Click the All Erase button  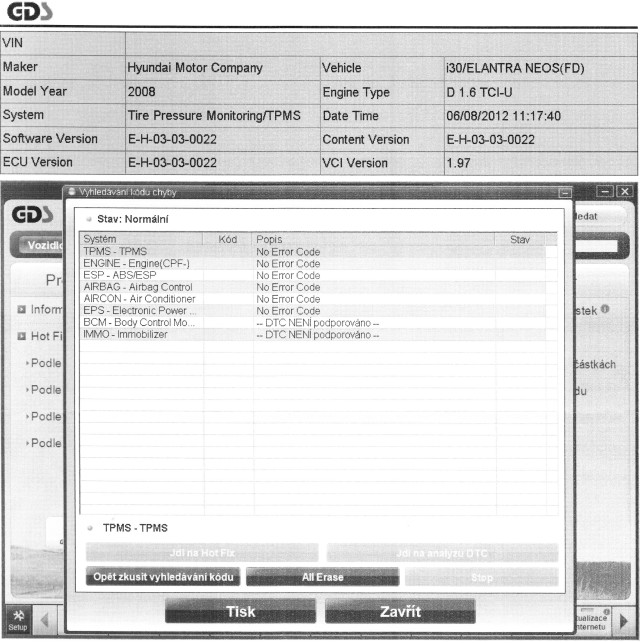323,577
